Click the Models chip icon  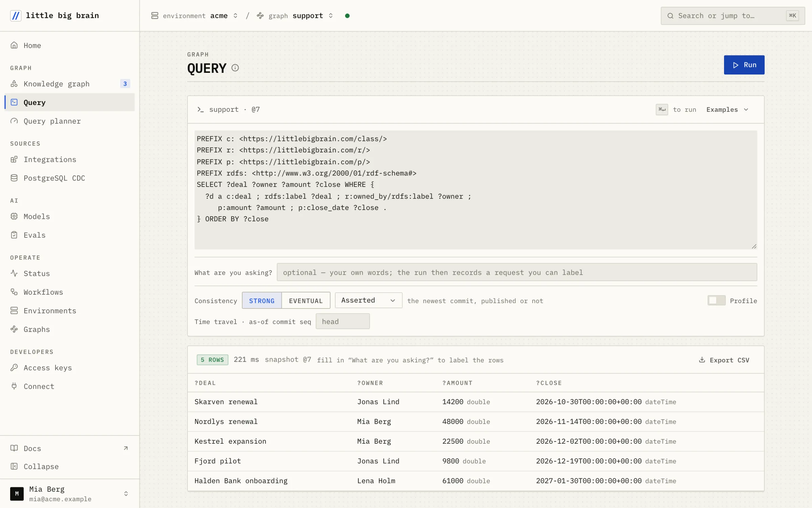click(x=14, y=216)
